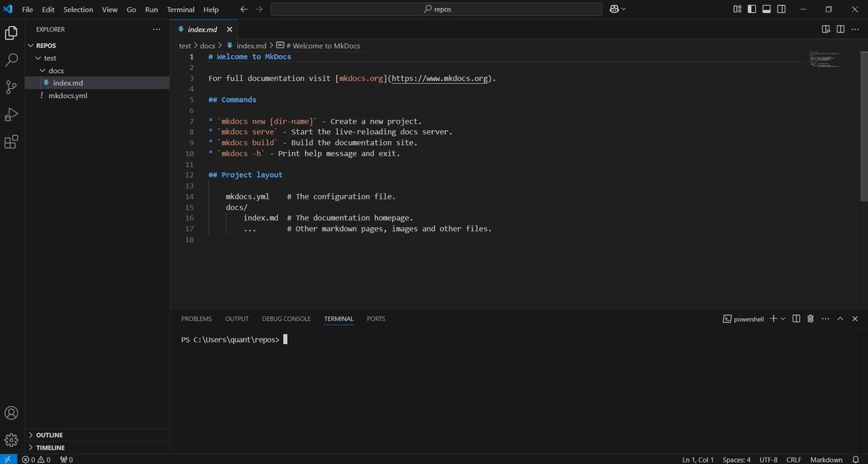Switch to the DEBUG CONSOLE tab
This screenshot has width=868, height=464.
click(286, 319)
